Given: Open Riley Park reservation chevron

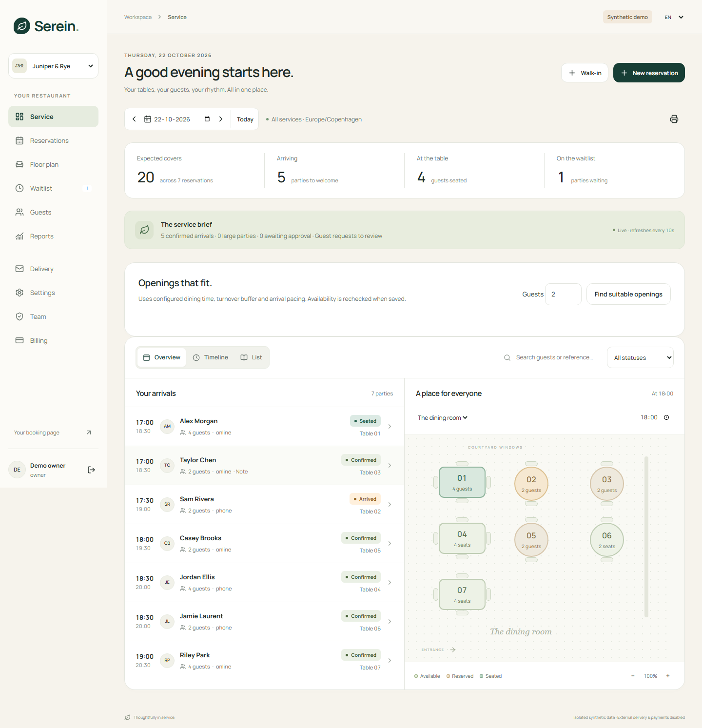Looking at the screenshot, I should [x=390, y=660].
